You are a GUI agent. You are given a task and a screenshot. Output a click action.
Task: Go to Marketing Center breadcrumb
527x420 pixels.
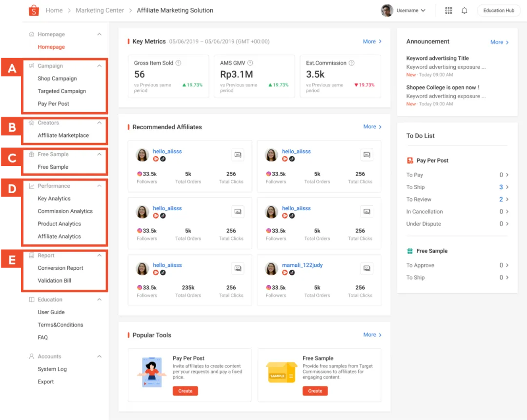click(x=100, y=10)
